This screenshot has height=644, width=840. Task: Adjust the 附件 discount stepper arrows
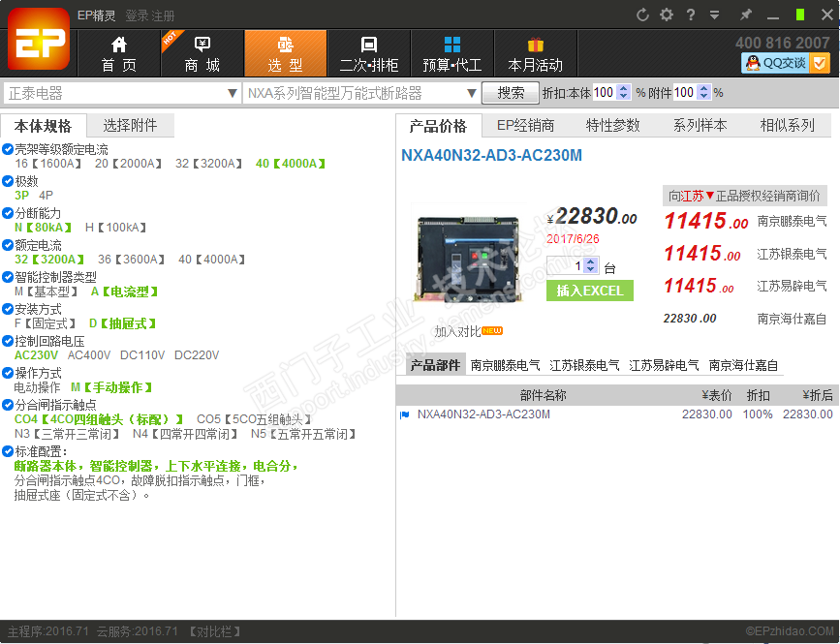point(704,93)
